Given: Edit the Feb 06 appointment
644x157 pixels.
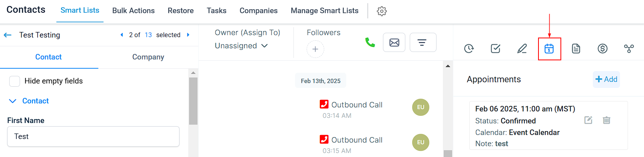Looking at the screenshot, I should tap(588, 120).
